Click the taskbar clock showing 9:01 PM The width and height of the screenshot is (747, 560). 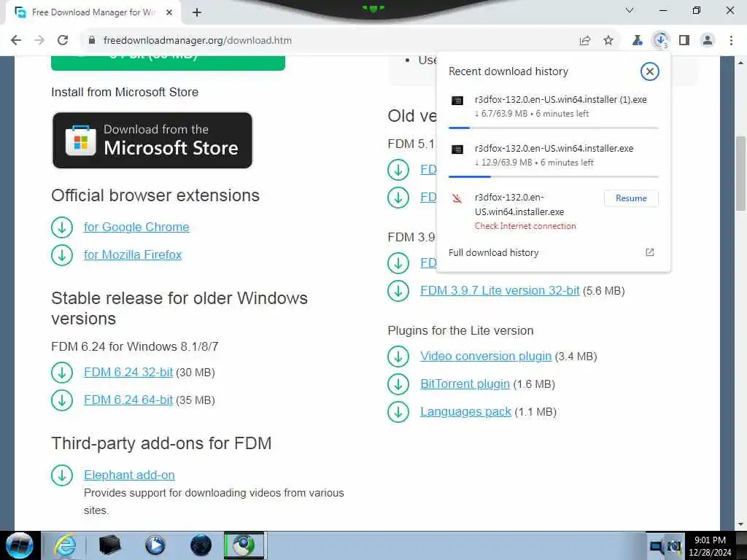[710, 546]
